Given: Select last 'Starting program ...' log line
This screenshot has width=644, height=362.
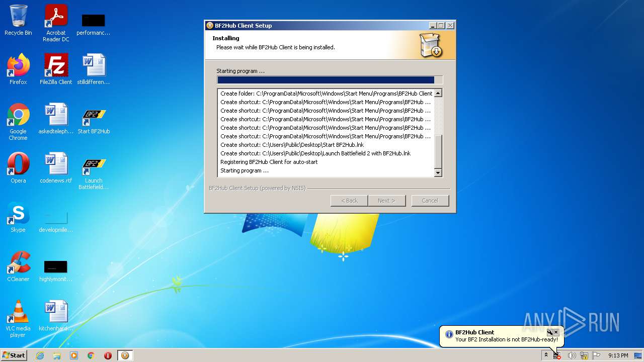Looking at the screenshot, I should (245, 170).
